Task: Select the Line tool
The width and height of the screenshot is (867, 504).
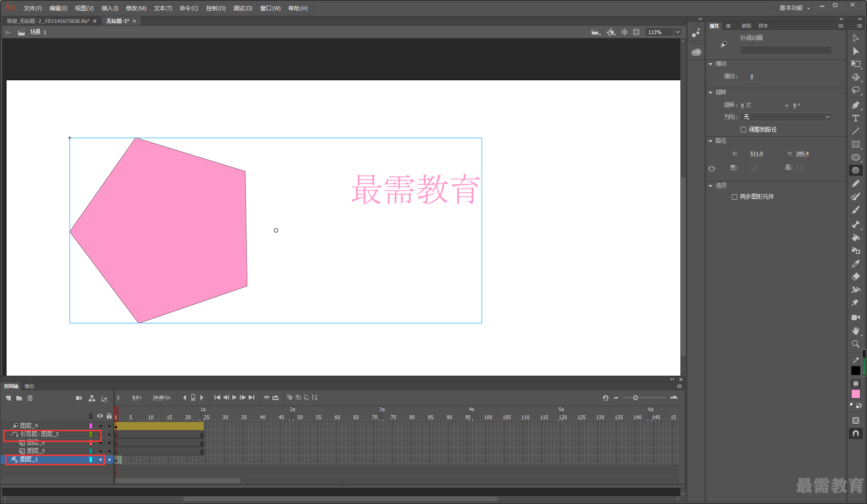Action: click(855, 131)
